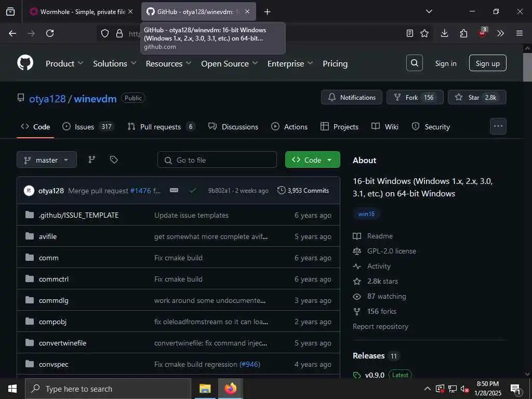
Task: Click 3,953 Commits history link
Action: pyautogui.click(x=303, y=190)
